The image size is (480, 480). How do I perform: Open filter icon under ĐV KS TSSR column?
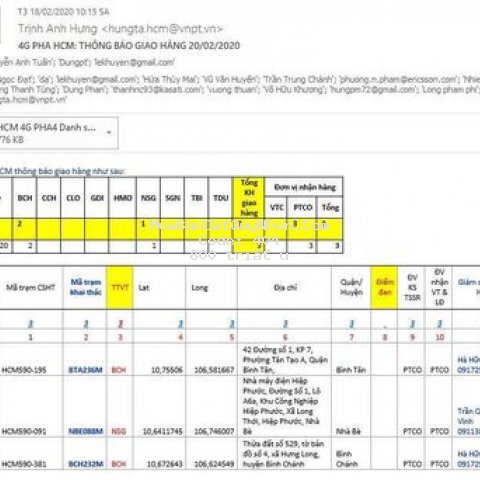coord(412,324)
